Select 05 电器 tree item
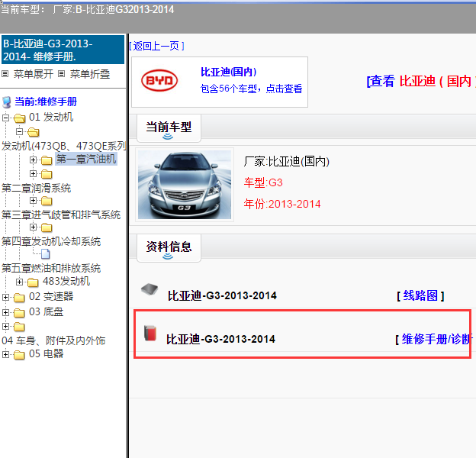This screenshot has width=476, height=458. (x=46, y=353)
